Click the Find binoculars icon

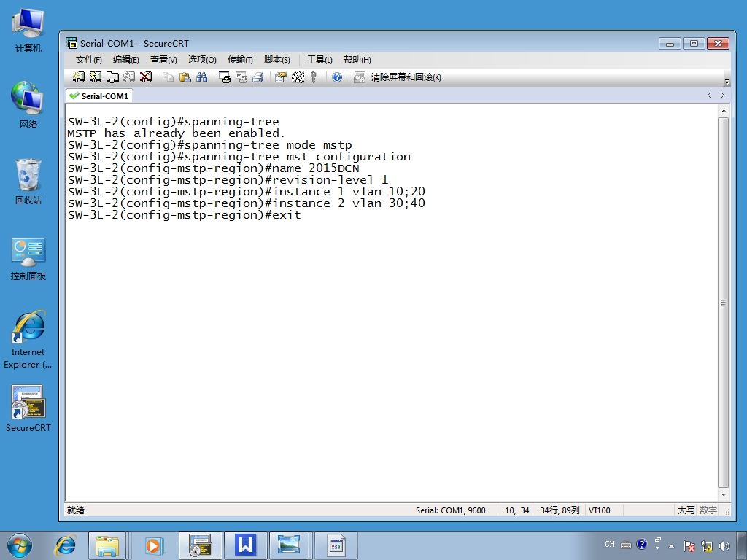coord(201,77)
